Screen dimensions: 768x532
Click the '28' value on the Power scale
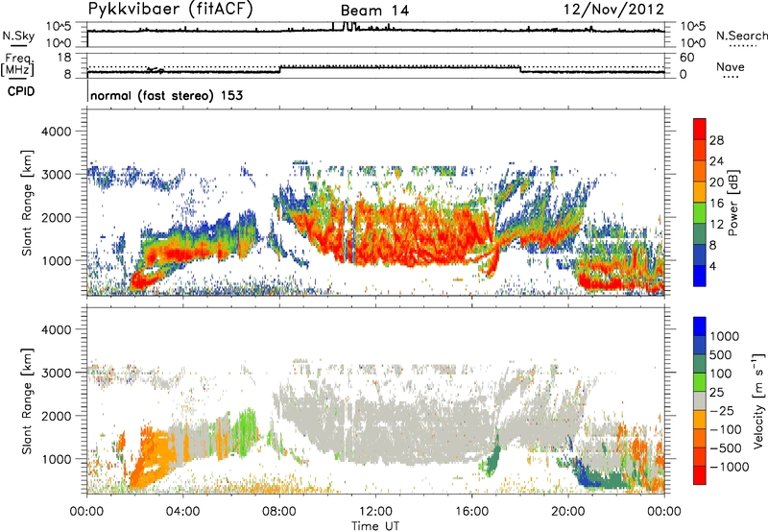point(716,140)
